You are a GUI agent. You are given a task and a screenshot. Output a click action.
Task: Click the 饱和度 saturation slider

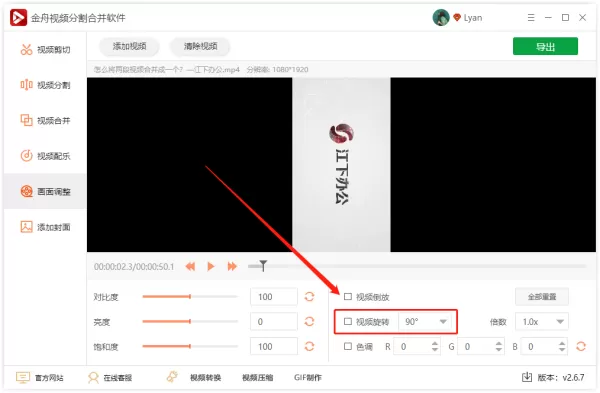tap(190, 346)
